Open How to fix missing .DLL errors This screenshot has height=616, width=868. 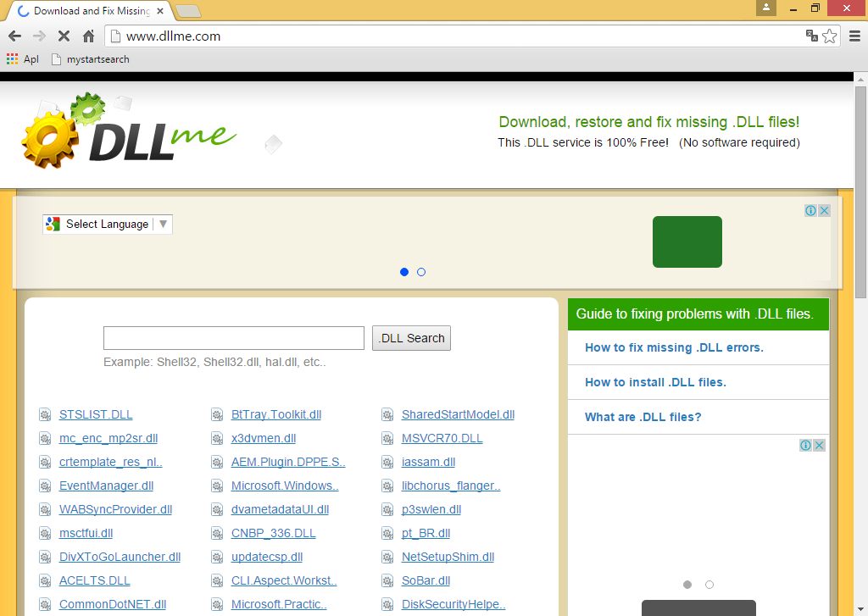click(x=674, y=347)
